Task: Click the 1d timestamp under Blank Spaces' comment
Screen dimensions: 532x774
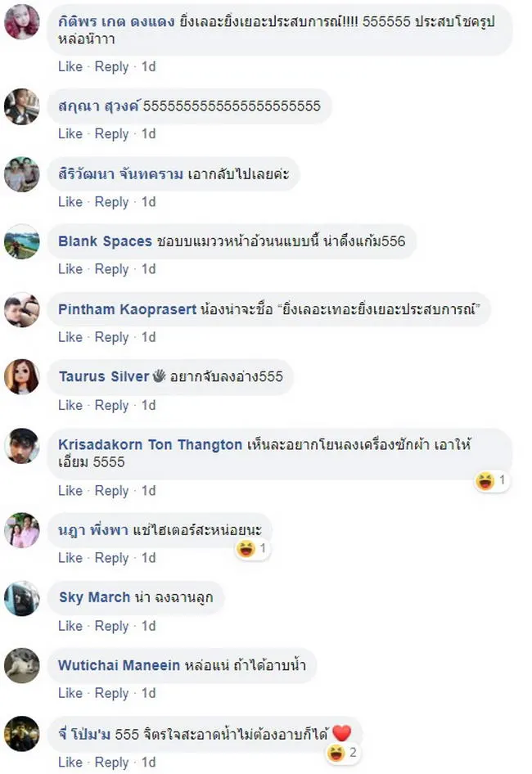Action: tap(148, 269)
